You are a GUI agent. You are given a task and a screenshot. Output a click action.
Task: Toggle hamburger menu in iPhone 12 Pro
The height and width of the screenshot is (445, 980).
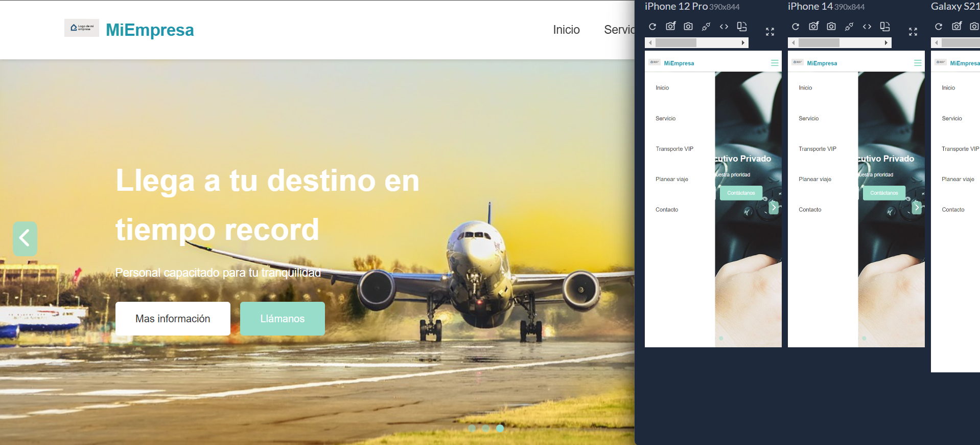click(775, 63)
